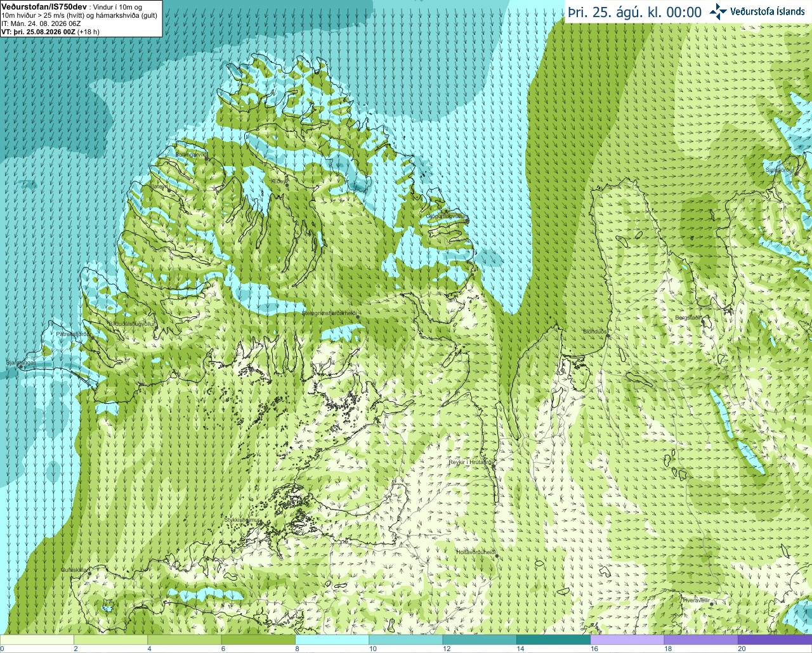
Task: Select the 0–2 m/s pale yellow swatch
Action: coord(37,640)
